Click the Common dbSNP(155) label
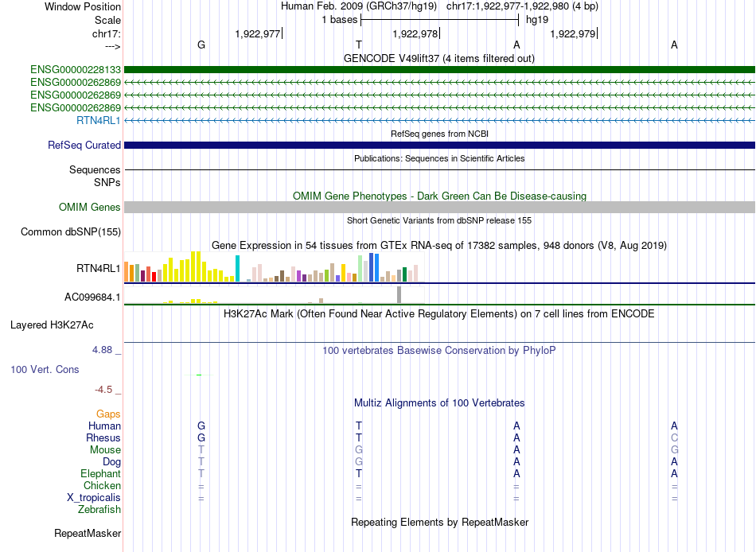This screenshot has width=756, height=552. click(x=70, y=232)
